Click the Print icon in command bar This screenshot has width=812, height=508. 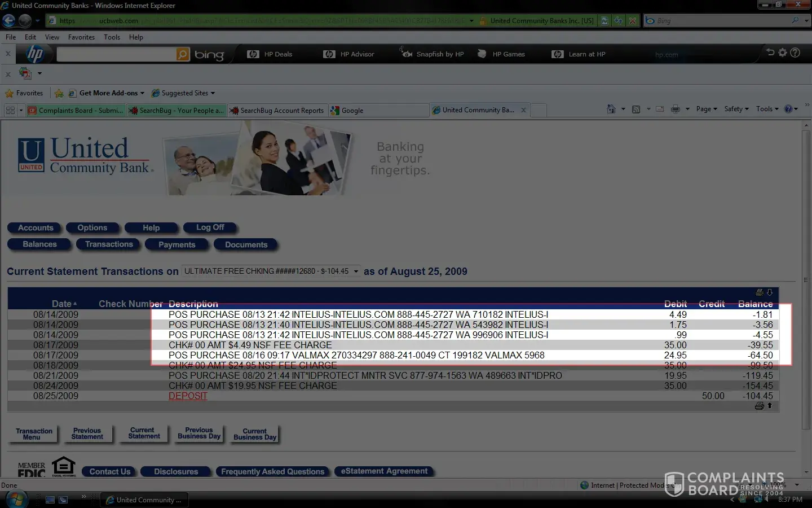[x=676, y=109]
